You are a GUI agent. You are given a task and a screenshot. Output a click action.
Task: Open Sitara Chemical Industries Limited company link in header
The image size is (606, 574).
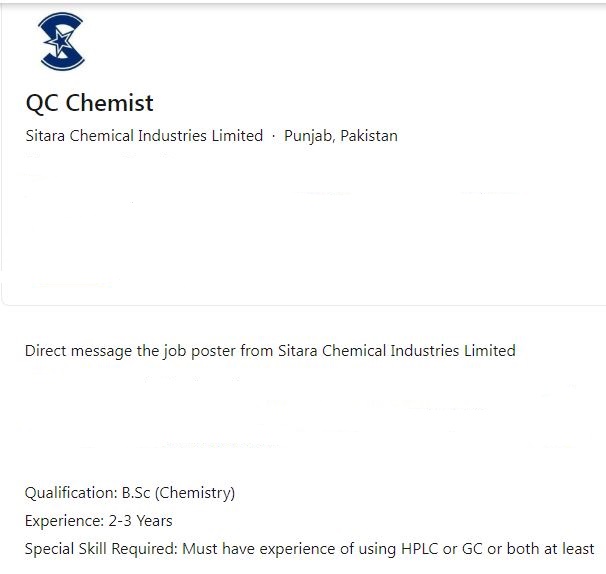pyautogui.click(x=144, y=136)
